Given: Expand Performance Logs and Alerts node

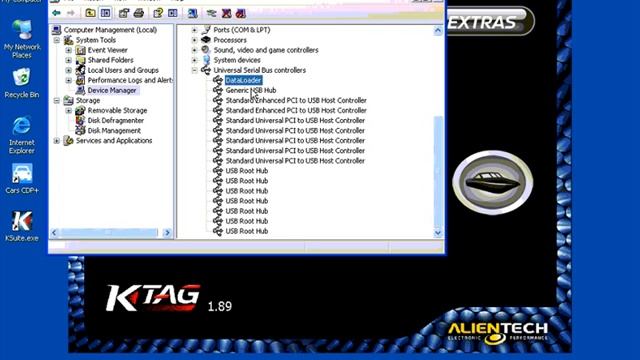Looking at the screenshot, I should click(69, 80).
